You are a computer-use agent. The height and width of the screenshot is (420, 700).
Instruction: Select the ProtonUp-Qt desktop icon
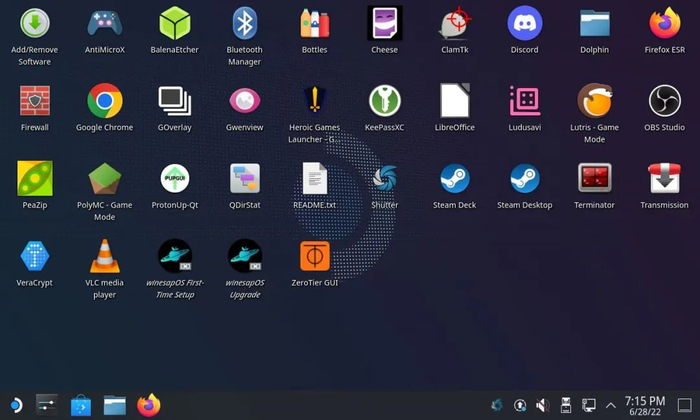[x=175, y=178]
